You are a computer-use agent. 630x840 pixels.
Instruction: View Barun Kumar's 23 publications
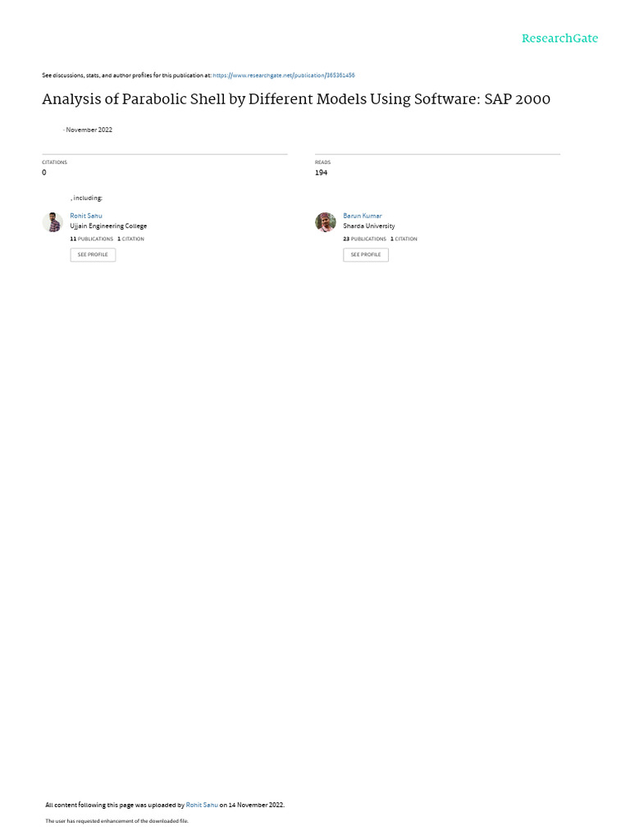364,239
